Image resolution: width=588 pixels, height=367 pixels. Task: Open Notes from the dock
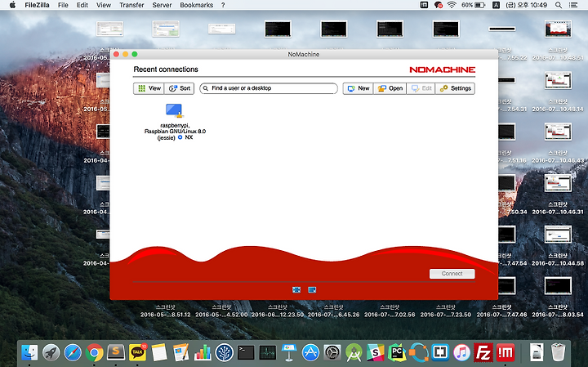[x=159, y=353]
